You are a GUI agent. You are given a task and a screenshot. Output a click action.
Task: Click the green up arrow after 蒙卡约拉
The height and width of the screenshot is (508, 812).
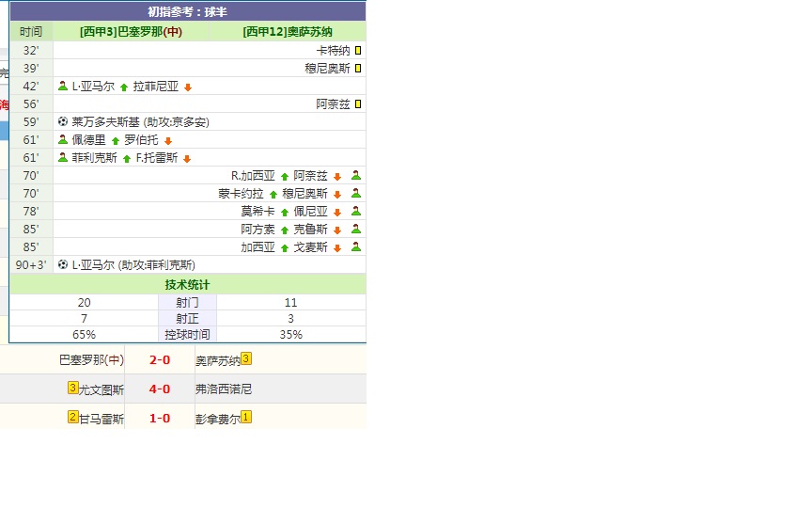coord(273,195)
